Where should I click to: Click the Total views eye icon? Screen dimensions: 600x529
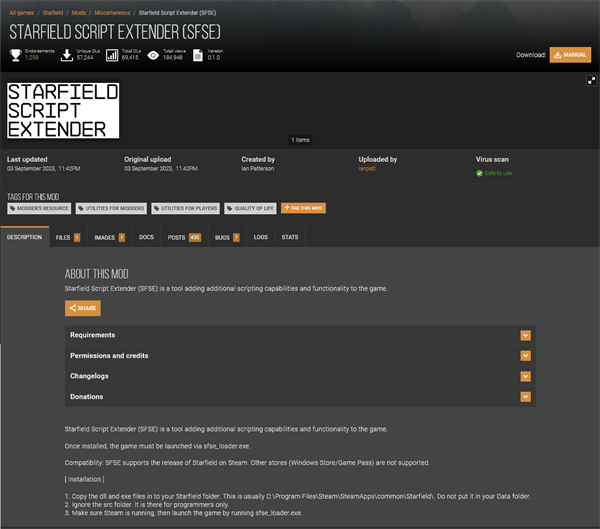point(153,55)
